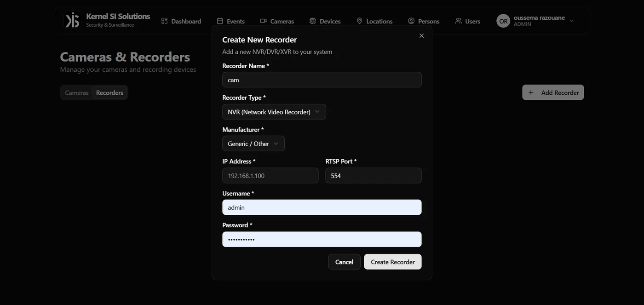Click the Locations pin icon
This screenshot has width=644, height=305.
click(x=360, y=21)
